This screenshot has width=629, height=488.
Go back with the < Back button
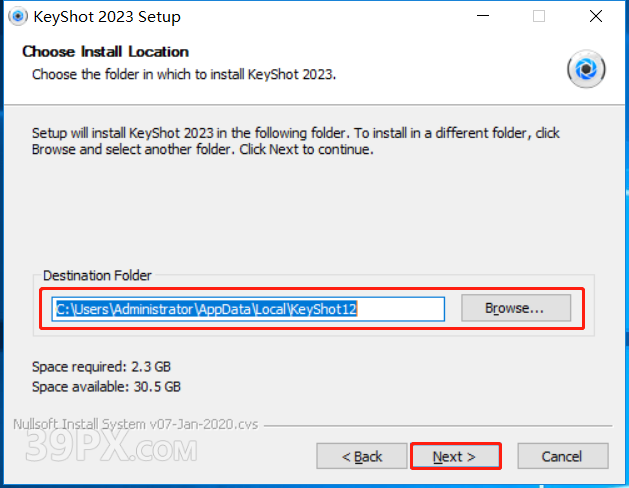(362, 456)
